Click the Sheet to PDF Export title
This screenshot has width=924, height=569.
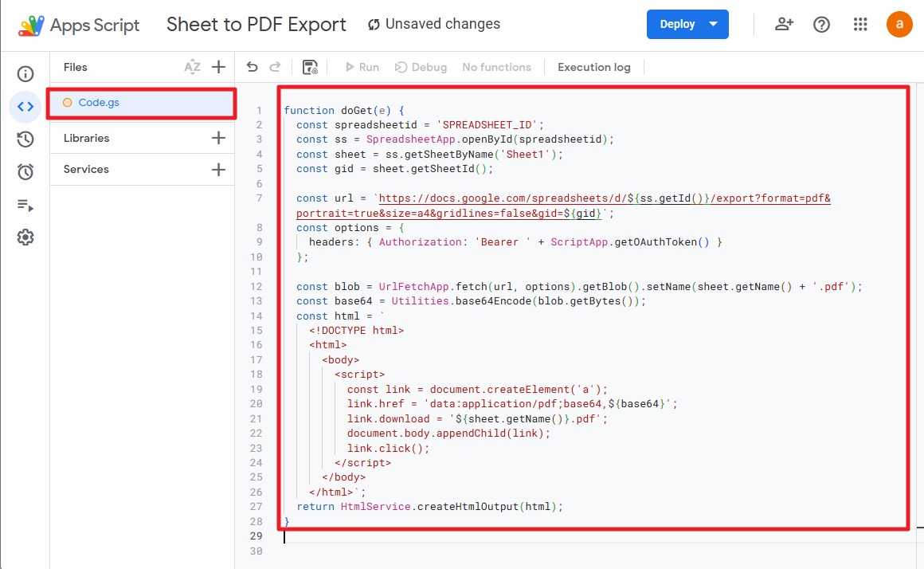(x=256, y=25)
